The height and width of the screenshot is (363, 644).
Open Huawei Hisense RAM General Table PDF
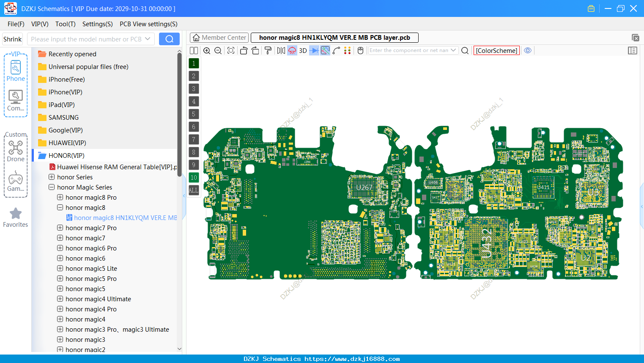[113, 167]
